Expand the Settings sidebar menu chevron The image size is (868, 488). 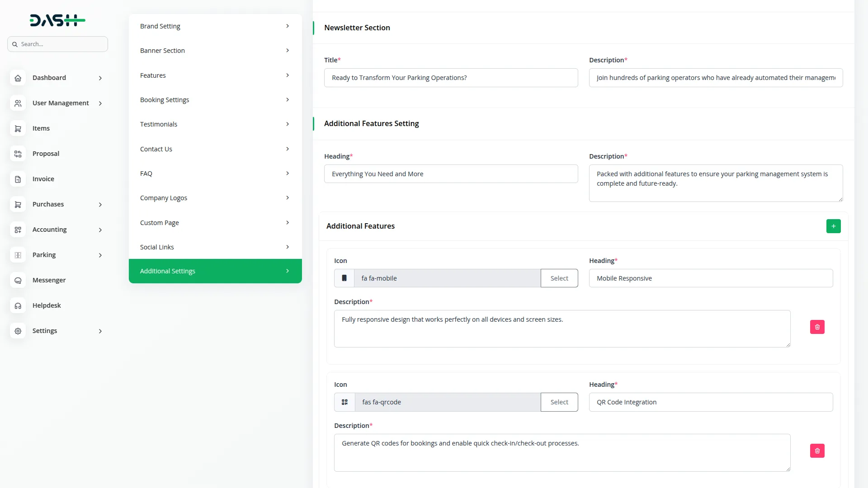(x=100, y=331)
